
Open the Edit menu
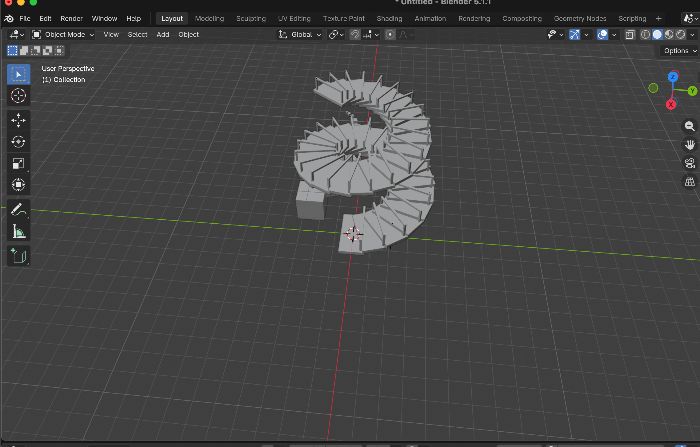point(45,18)
